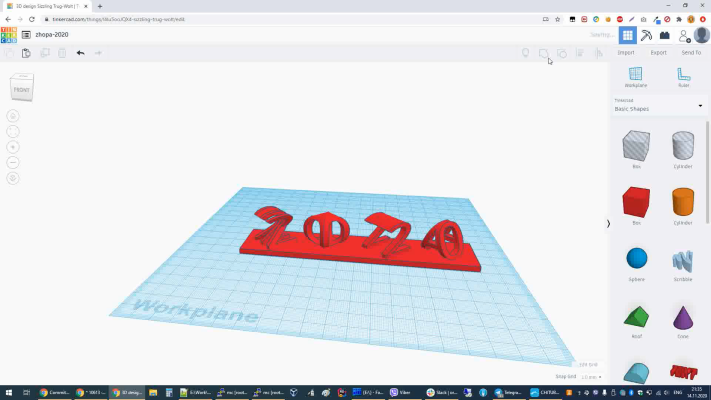Click the Delete trash icon

coord(62,53)
